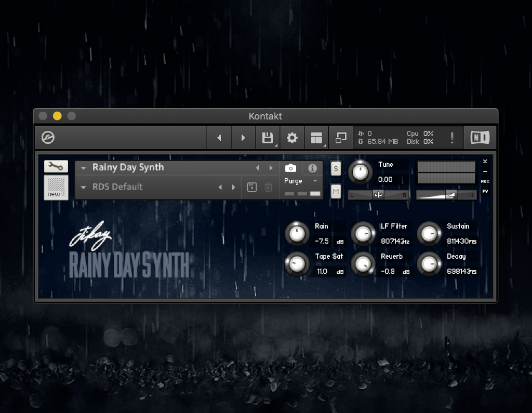Open the save (floppy disk) menu
532x413 pixels.
(x=268, y=138)
